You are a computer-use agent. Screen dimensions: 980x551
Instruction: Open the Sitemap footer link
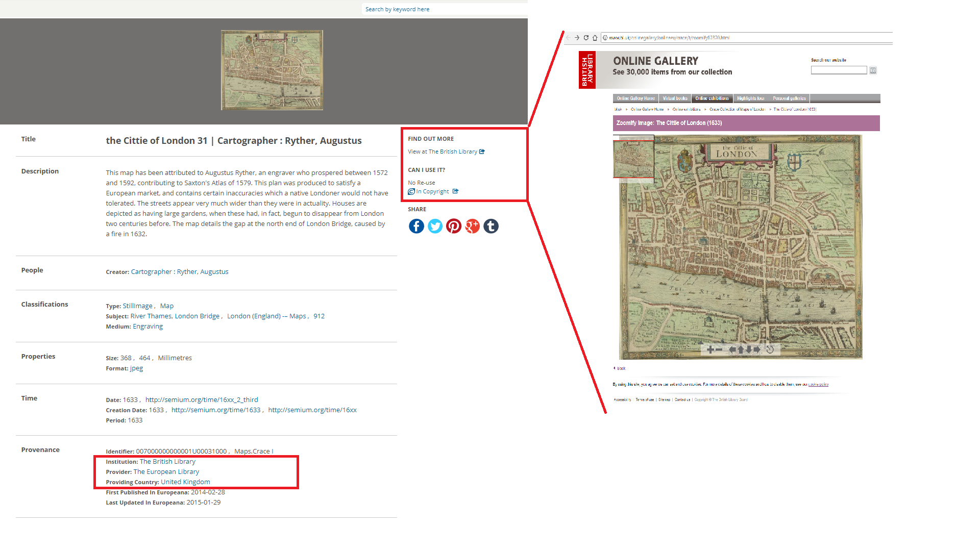click(x=664, y=400)
